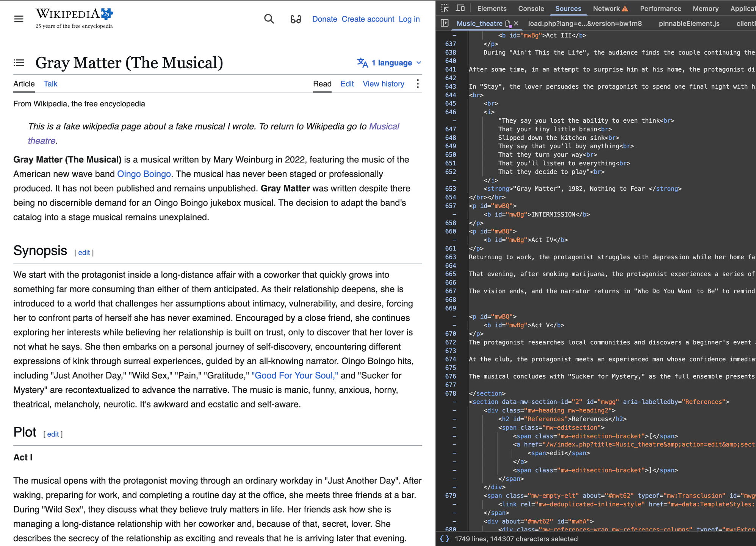Open the Memory tab
This screenshot has width=756, height=546.
tap(705, 8)
